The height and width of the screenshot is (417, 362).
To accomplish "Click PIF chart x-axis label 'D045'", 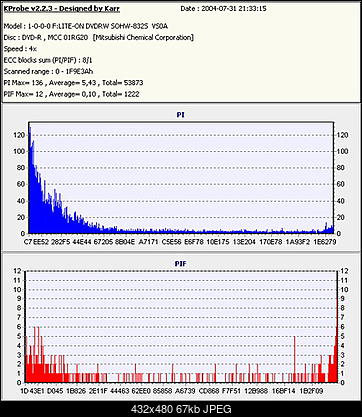I will [55, 391].
